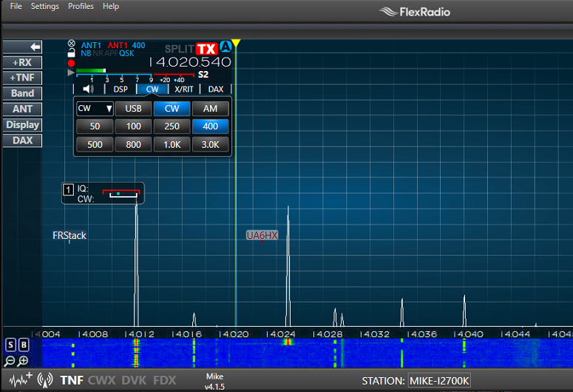Screen dimensions: 573x392
Task: Open the speaker audio tab
Action: click(89, 89)
